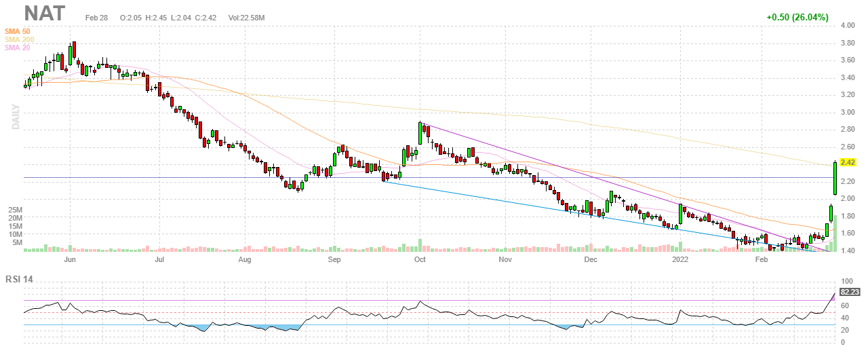This screenshot has width=868, height=353.
Task: Click the Vol:22.58M readout
Action: [248, 17]
